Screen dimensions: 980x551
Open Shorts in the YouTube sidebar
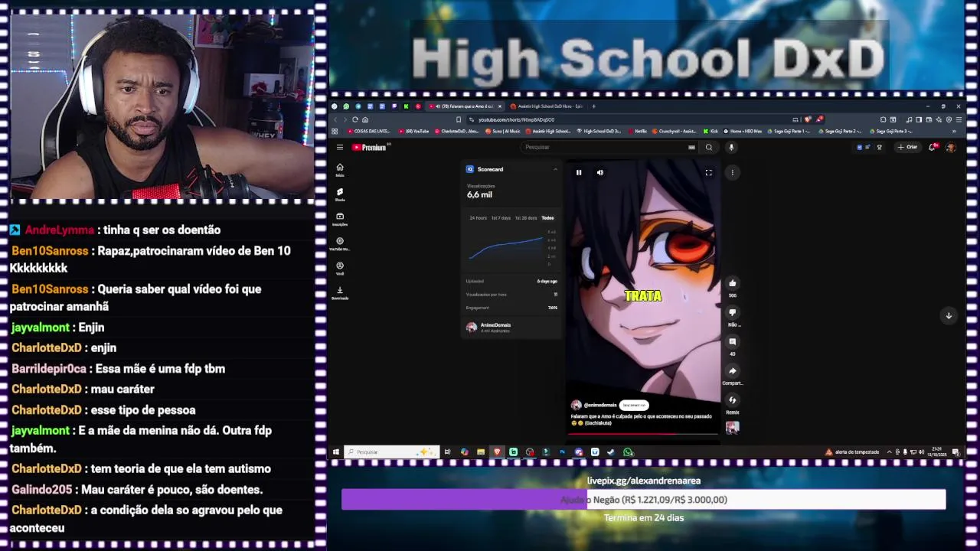click(x=340, y=194)
